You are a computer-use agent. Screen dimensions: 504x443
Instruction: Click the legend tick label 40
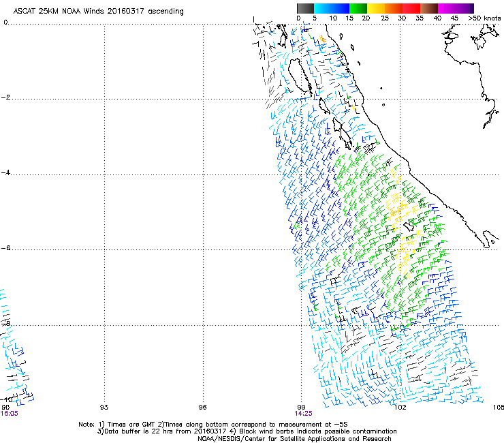(437, 18)
